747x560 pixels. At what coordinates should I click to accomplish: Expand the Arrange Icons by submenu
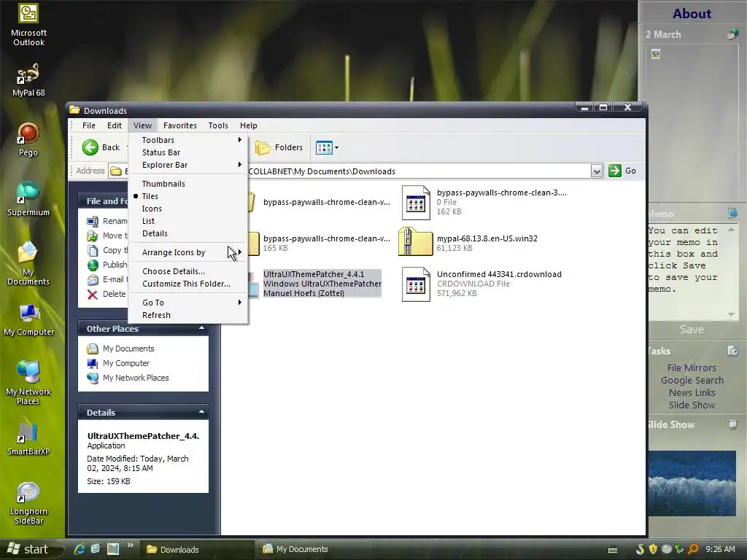187,252
